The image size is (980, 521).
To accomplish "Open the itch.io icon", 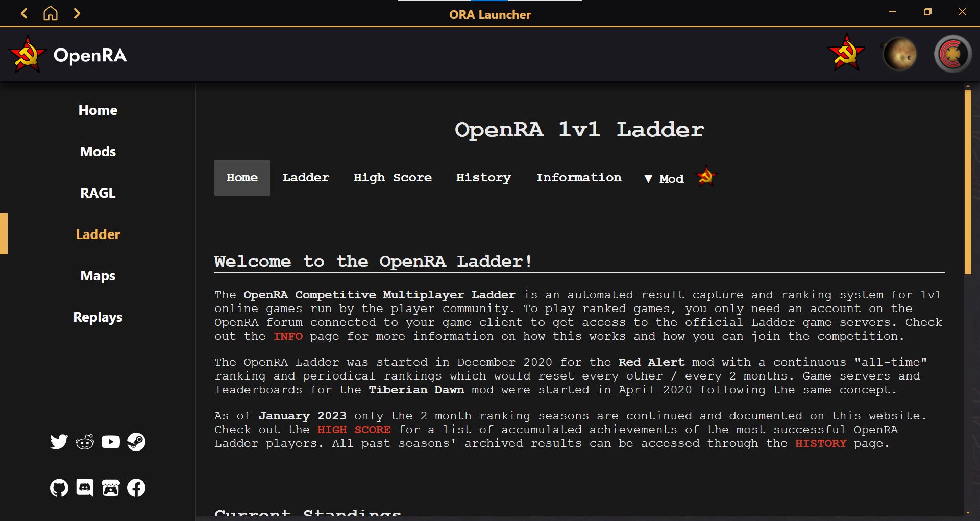I will pyautogui.click(x=111, y=488).
